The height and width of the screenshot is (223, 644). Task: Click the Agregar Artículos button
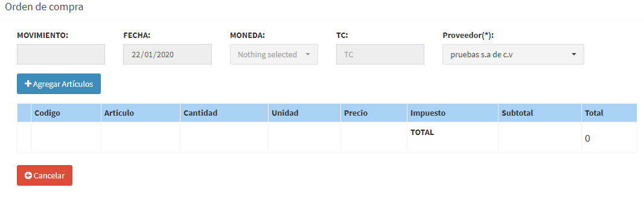[x=59, y=84]
